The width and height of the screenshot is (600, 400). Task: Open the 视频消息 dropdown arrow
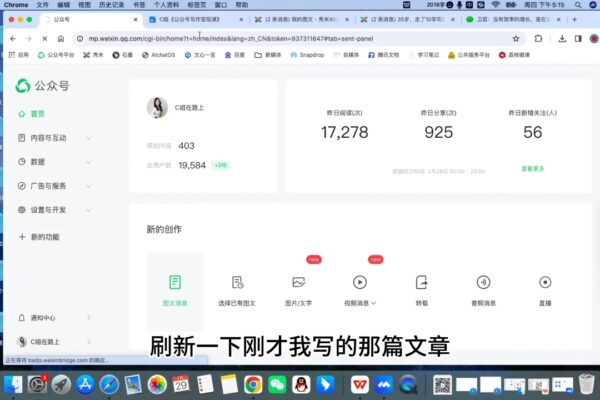coord(373,303)
